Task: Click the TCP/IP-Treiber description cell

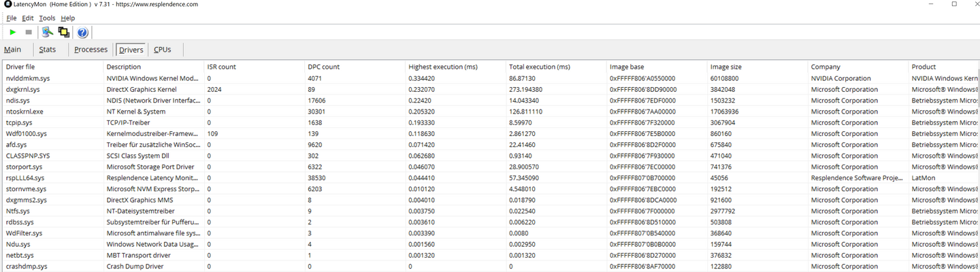Action: [128, 122]
